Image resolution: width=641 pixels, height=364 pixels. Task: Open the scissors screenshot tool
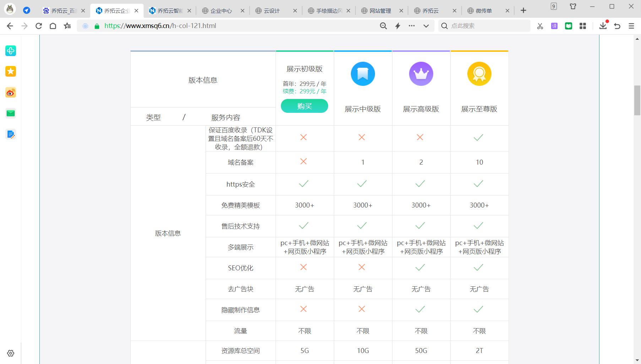point(540,26)
